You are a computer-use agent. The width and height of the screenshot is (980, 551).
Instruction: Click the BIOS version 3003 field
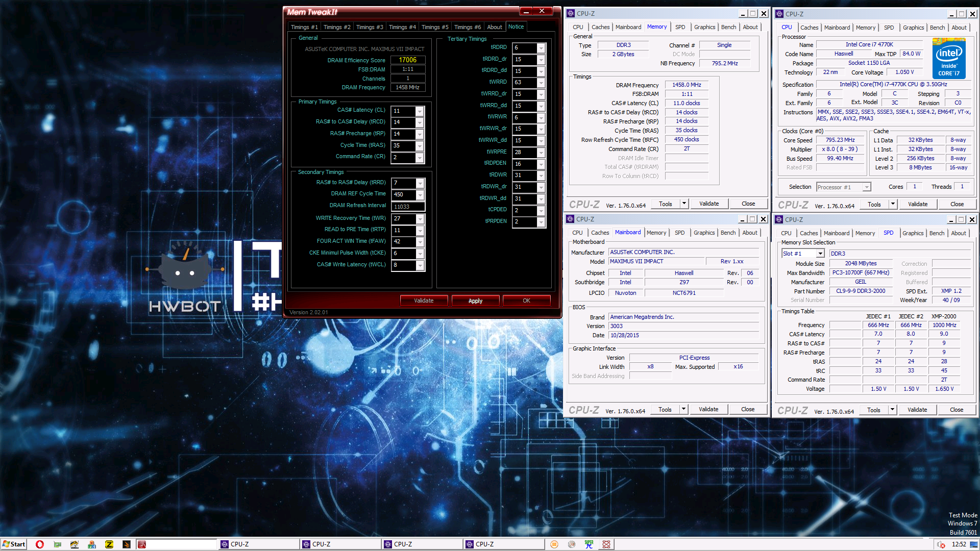[x=683, y=326]
